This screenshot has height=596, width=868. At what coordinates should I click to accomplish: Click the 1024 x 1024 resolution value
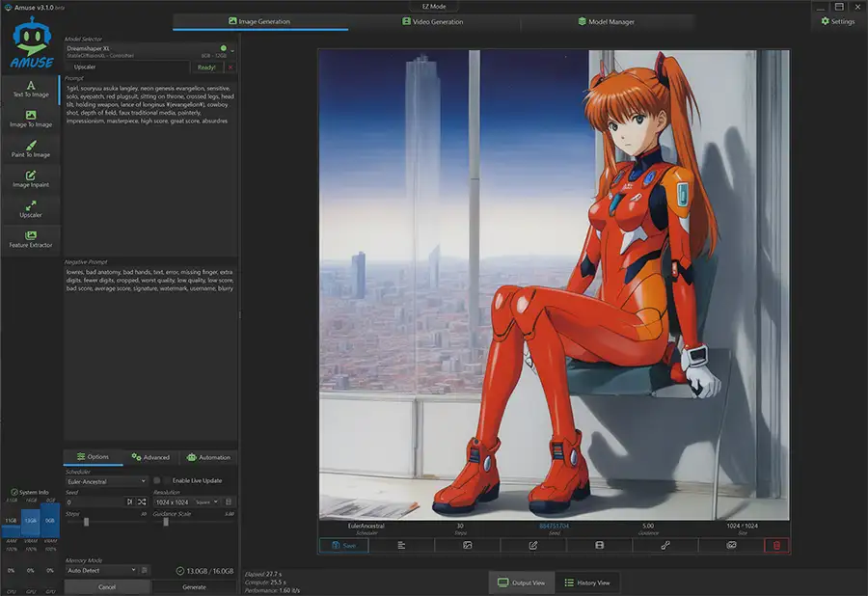[173, 501]
